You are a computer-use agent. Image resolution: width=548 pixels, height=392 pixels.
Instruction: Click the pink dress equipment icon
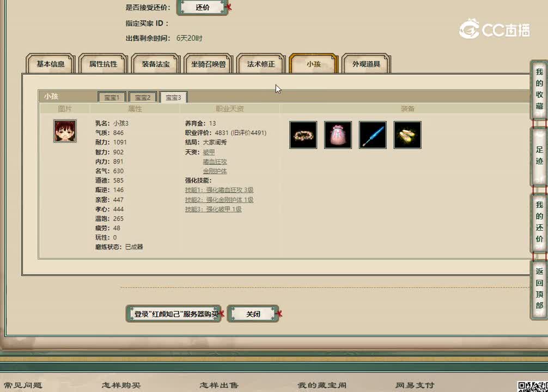coord(338,135)
